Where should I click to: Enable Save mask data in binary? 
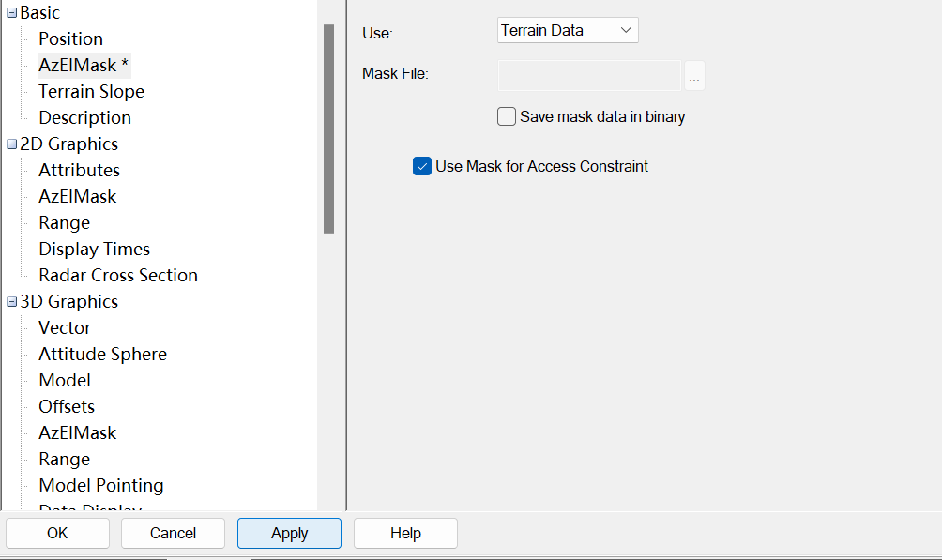[507, 117]
